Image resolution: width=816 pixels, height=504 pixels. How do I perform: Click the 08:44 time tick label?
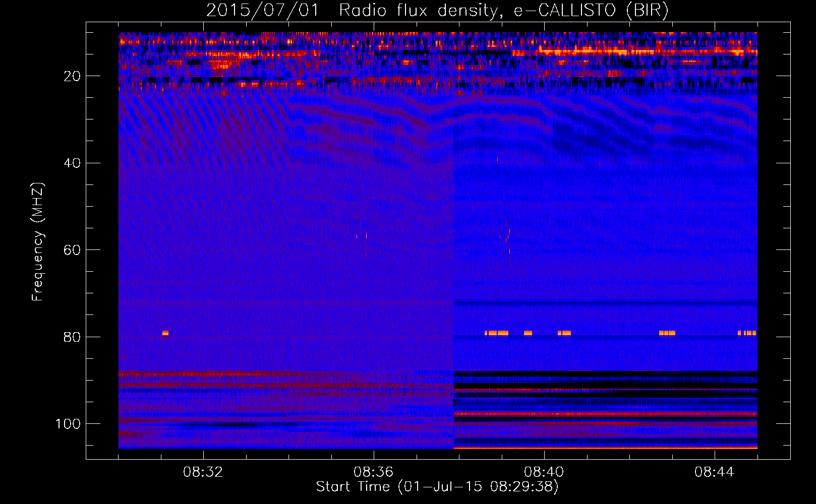tap(715, 472)
